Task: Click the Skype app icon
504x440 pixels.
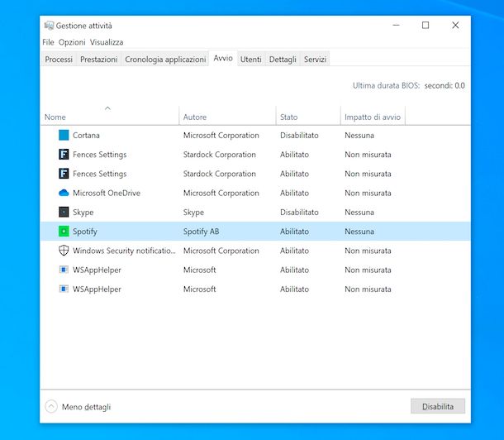Action: point(64,212)
